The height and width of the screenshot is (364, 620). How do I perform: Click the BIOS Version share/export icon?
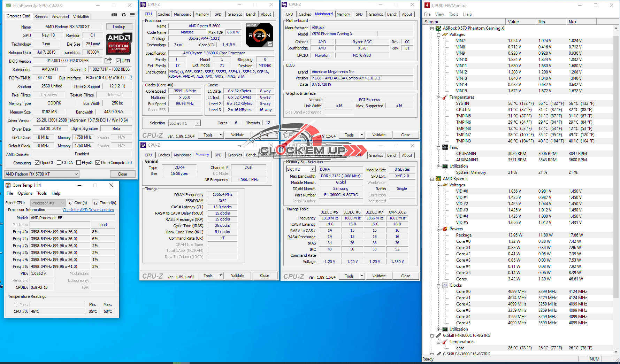click(x=108, y=61)
